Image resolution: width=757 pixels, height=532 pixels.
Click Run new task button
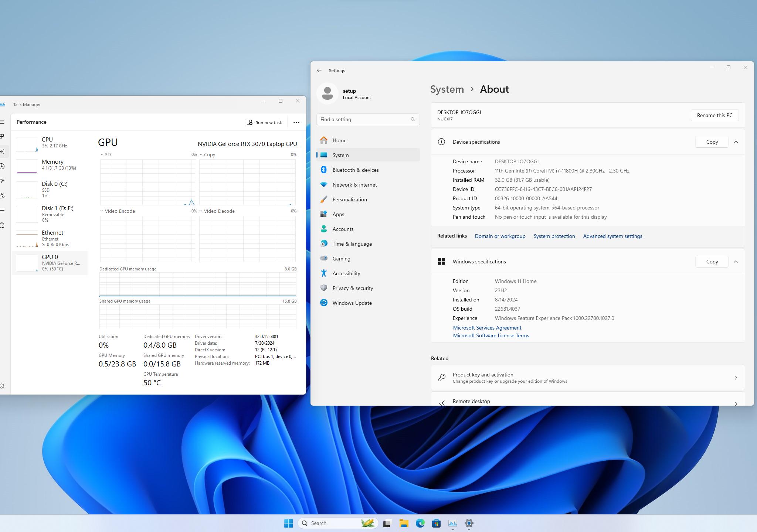click(x=264, y=122)
